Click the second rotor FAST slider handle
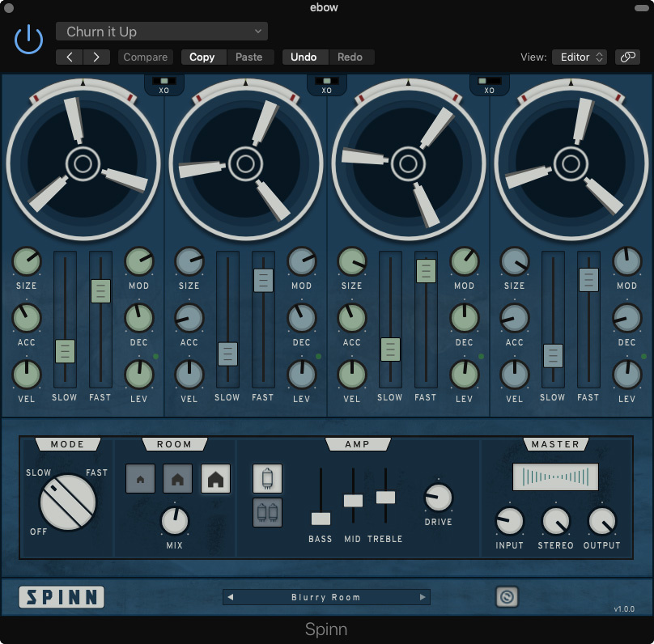 [x=263, y=280]
